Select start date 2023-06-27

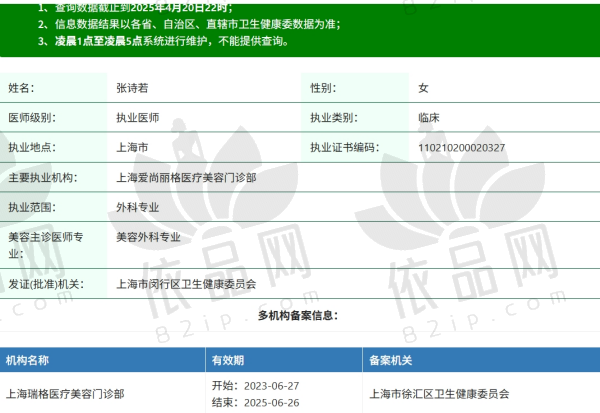click(x=272, y=386)
